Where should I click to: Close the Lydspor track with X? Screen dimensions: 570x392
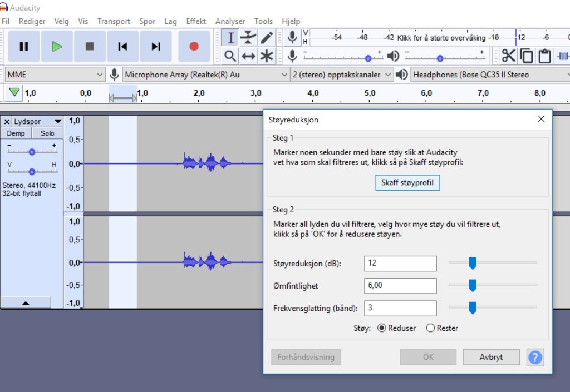[x=7, y=122]
